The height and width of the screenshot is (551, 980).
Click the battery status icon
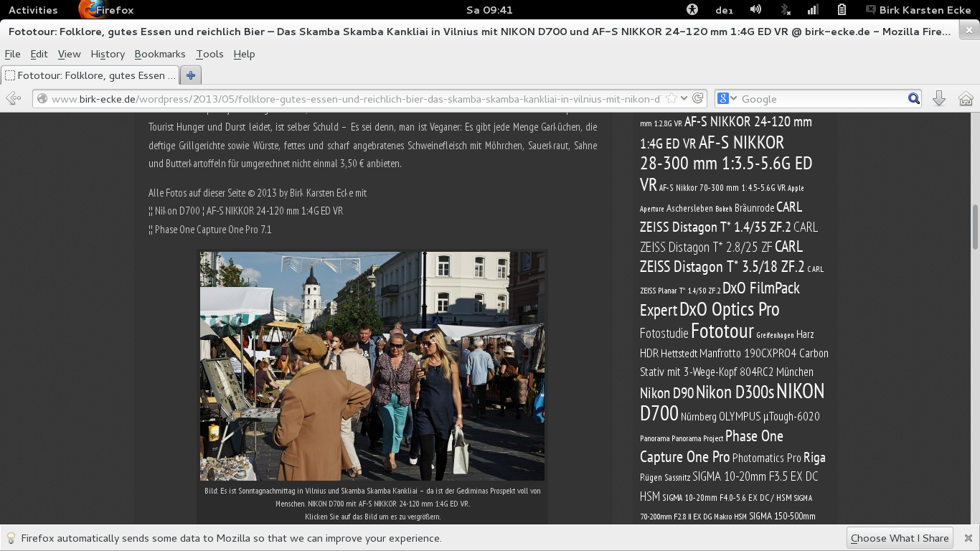point(842,10)
